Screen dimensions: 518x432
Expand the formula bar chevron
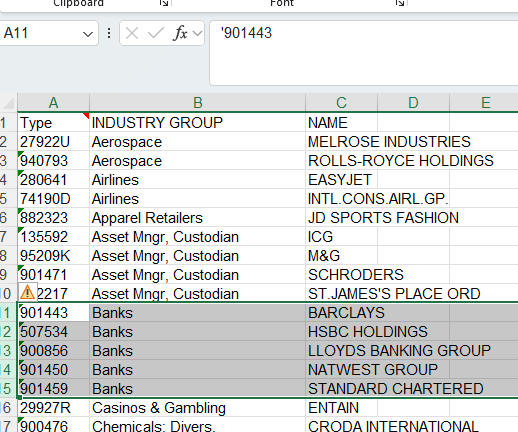point(197,33)
